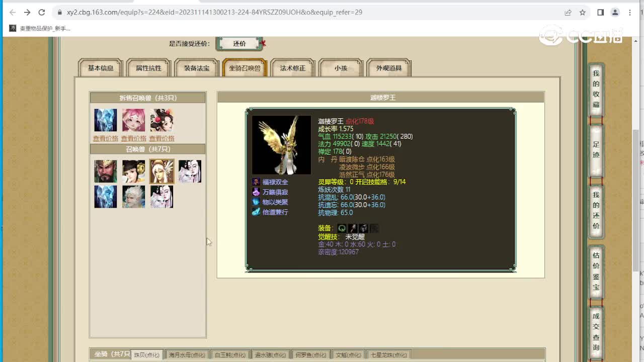The width and height of the screenshot is (644, 362).
Task: Click the site lock icon in address bar
Action: (59, 12)
